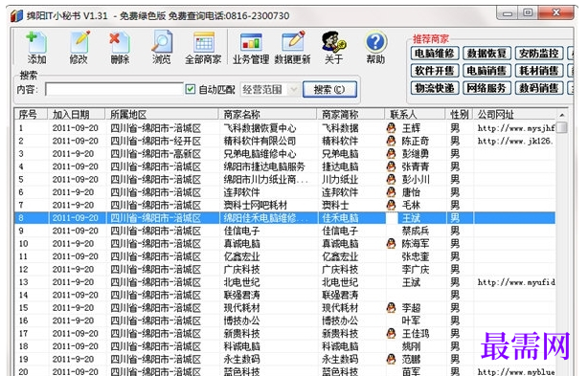Click the 数码销售 button
This screenshot has height=376, width=588.
(539, 88)
